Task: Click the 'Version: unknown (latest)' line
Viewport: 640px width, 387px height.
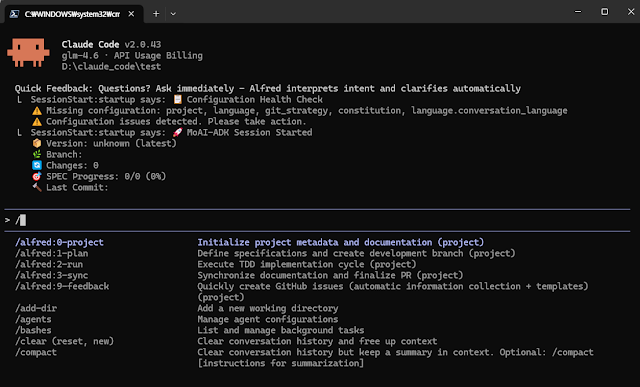Action: coord(111,143)
